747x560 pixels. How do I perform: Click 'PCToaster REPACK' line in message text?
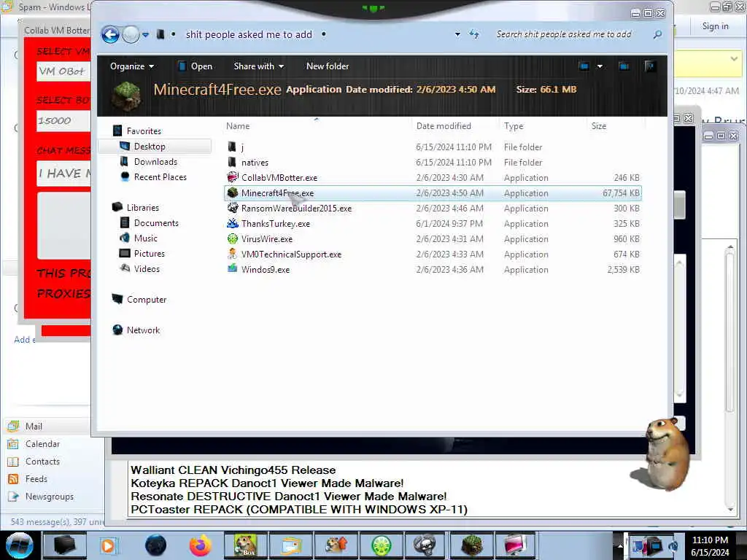(299, 510)
